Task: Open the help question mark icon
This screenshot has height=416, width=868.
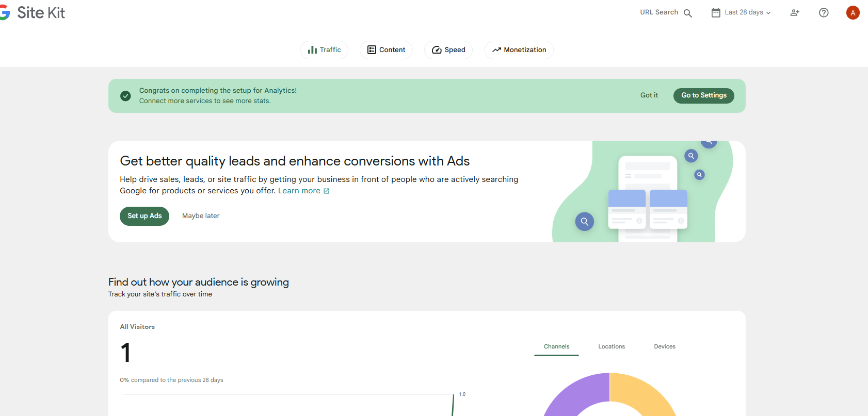Action: pyautogui.click(x=824, y=13)
